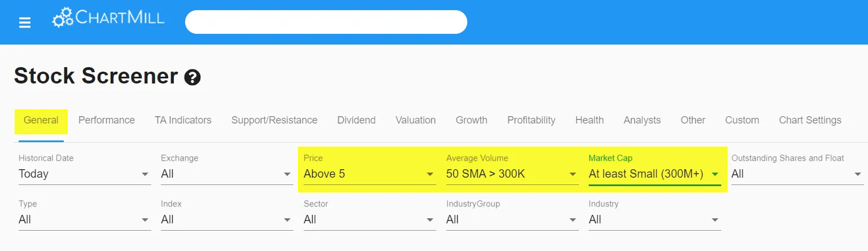Expand the Market Cap dropdown arrow
The height and width of the screenshot is (251, 868).
(x=715, y=174)
